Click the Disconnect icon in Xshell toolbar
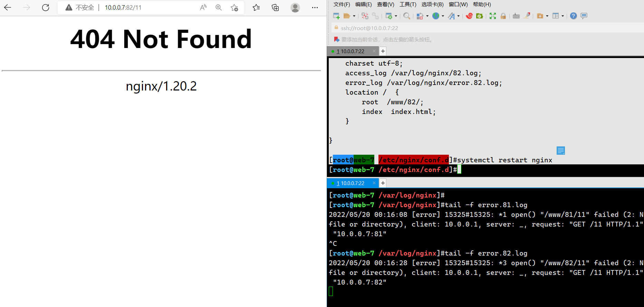Viewport: 644px width, 307px height. tap(365, 16)
